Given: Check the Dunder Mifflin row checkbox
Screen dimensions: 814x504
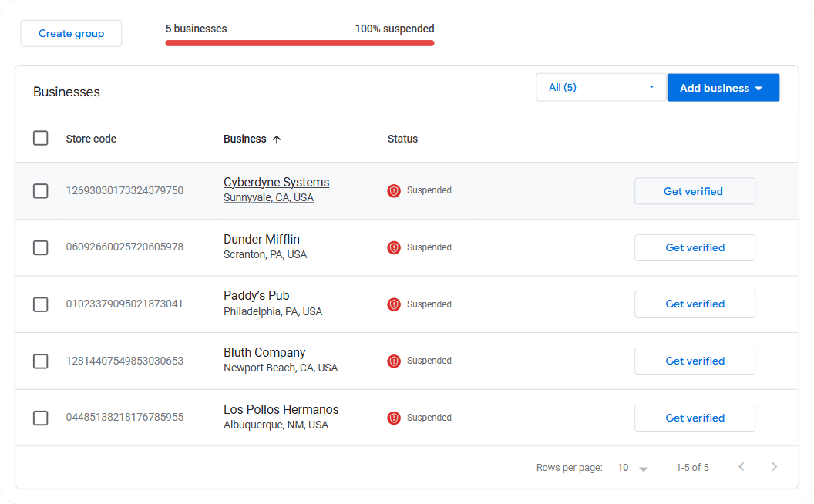Looking at the screenshot, I should coord(41,247).
